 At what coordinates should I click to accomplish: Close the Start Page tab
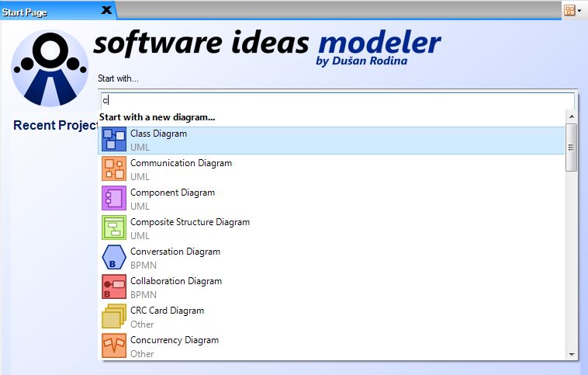point(106,10)
